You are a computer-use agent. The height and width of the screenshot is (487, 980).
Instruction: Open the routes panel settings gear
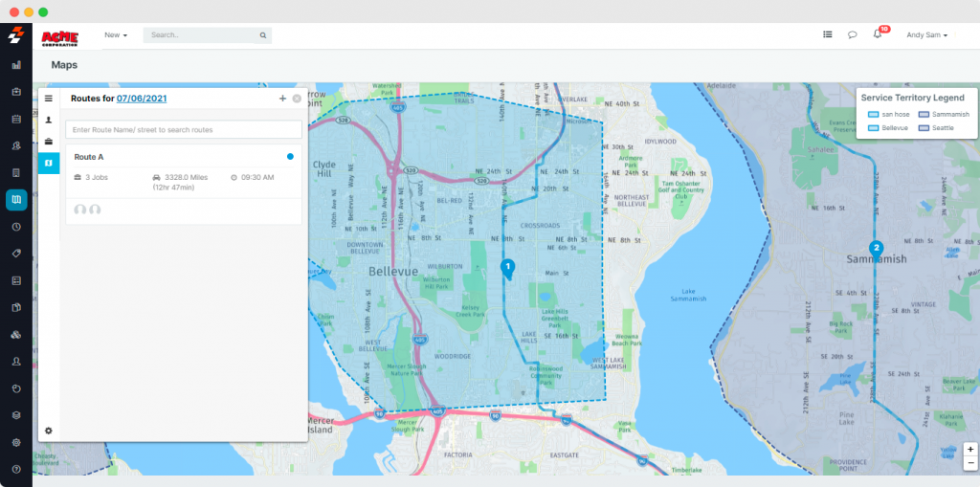pyautogui.click(x=49, y=431)
